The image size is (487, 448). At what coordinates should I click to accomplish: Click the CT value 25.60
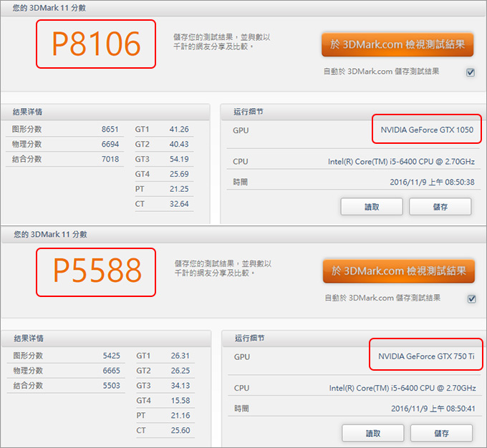coord(180,430)
